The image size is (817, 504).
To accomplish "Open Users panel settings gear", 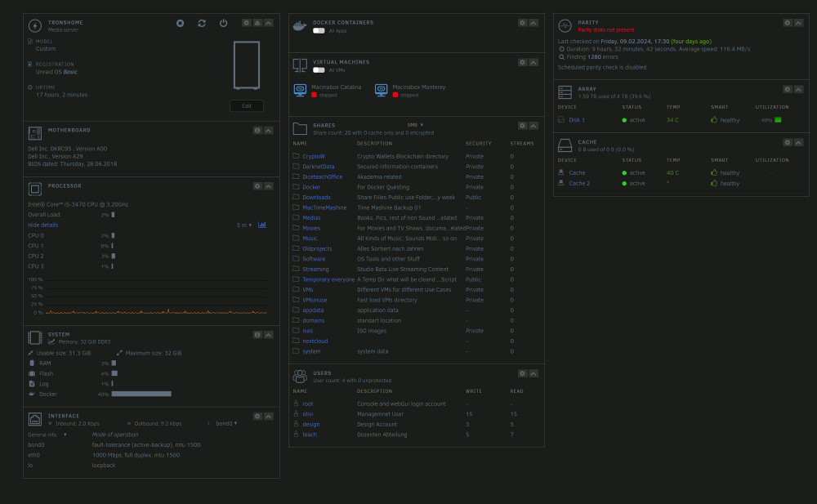I will pyautogui.click(x=522, y=373).
